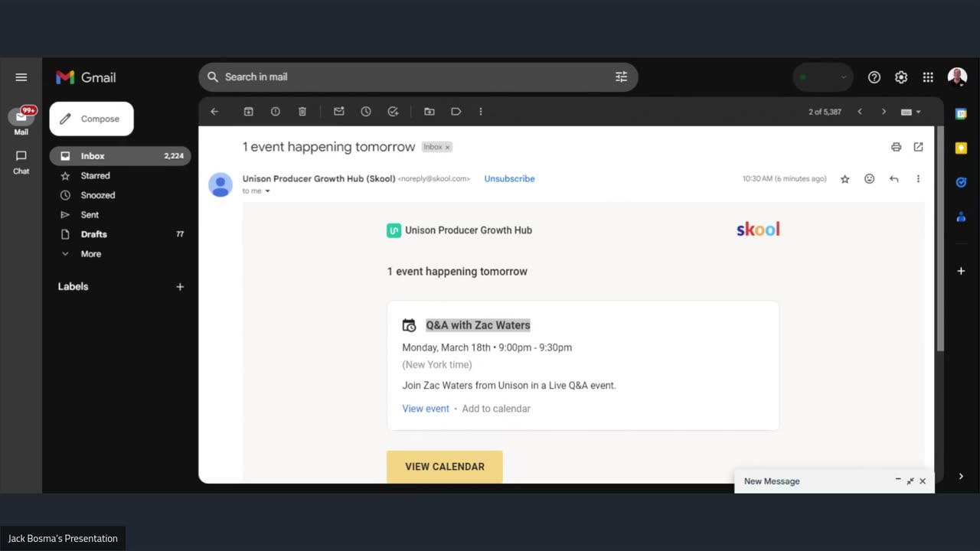Open Google Tasks in side panel
The width and height of the screenshot is (980, 551).
(961, 182)
